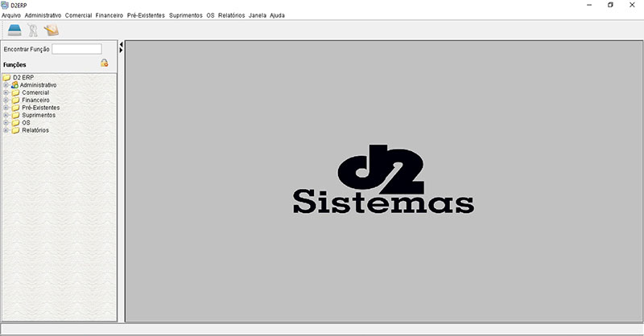This screenshot has height=336, width=644.
Task: Click the Administrativo users icon in the tree
Action: tap(14, 85)
